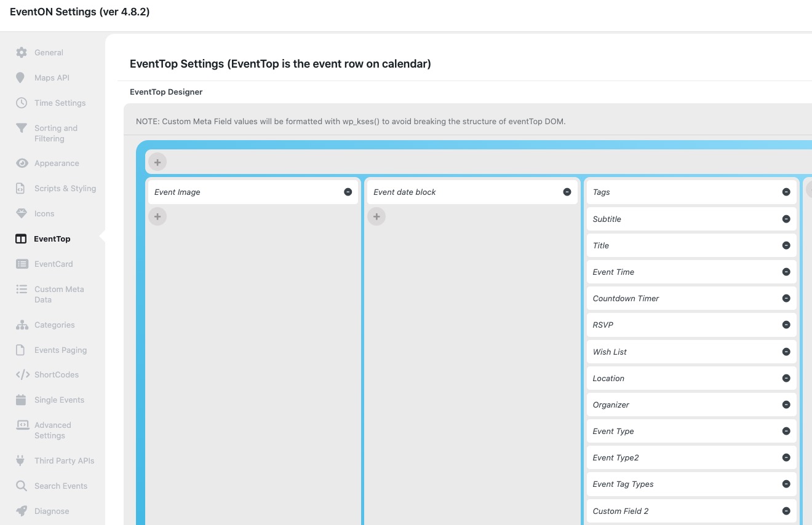This screenshot has width=812, height=525.
Task: Select the Event date block label
Action: [x=405, y=192]
